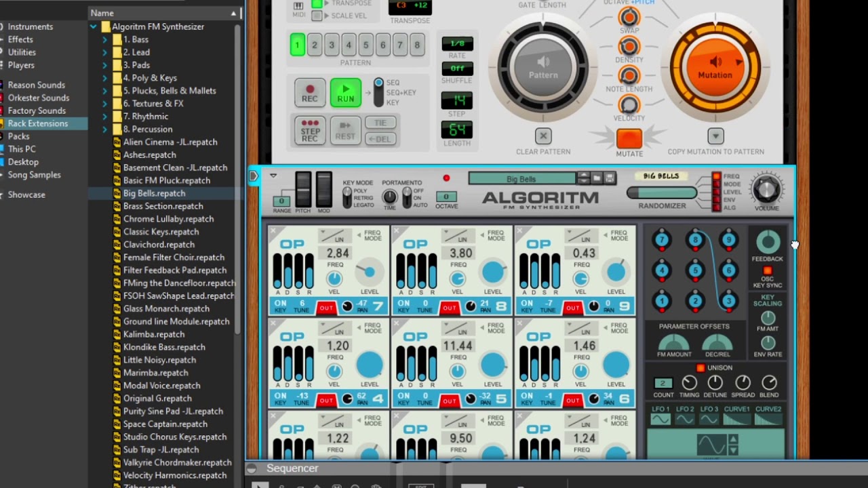Click the Algoritm browse patch folder icon

tap(596, 179)
